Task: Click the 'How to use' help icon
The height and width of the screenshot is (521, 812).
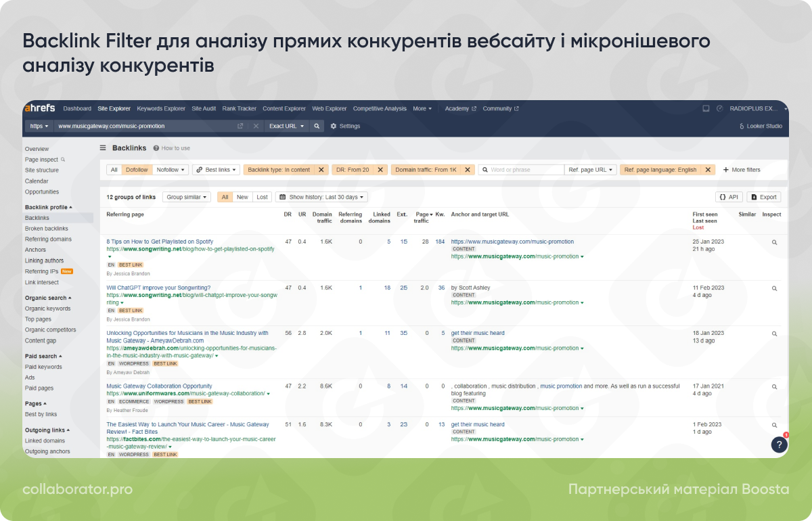Action: point(157,148)
